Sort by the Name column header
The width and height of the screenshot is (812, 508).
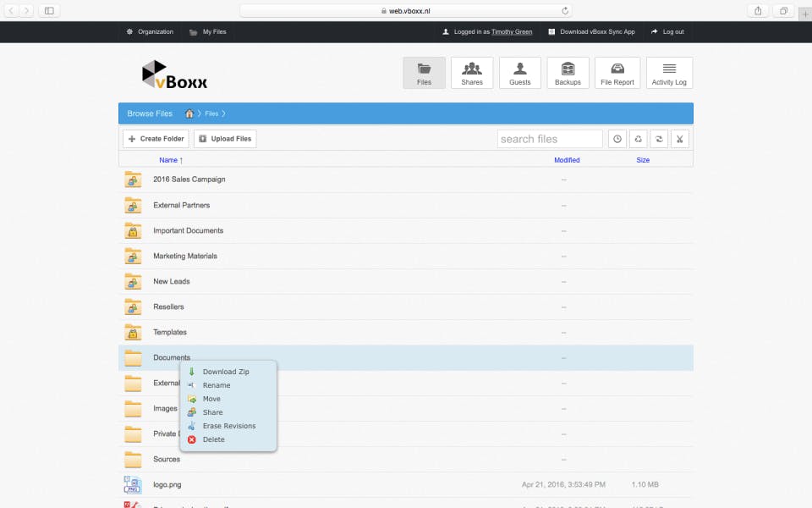click(x=168, y=160)
